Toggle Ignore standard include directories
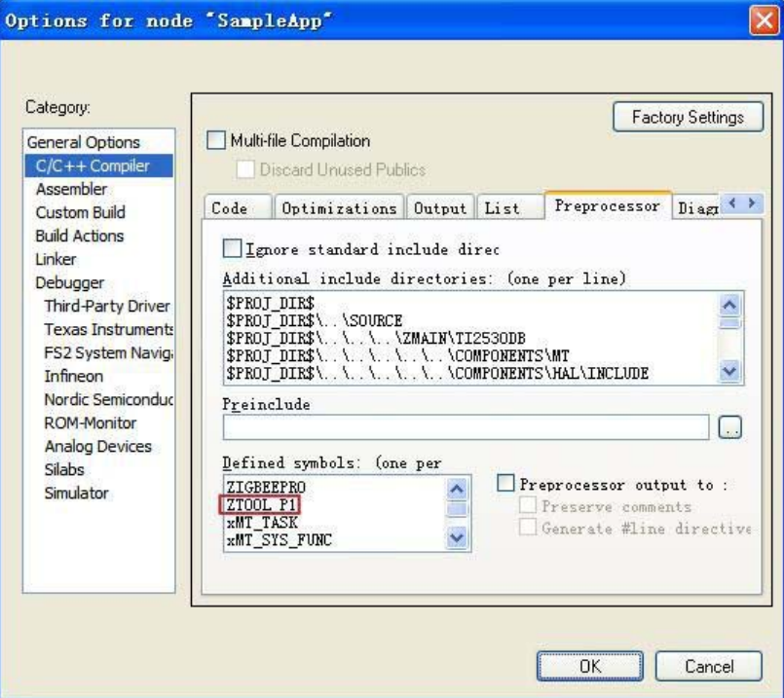The height and width of the screenshot is (698, 784). pos(233,249)
